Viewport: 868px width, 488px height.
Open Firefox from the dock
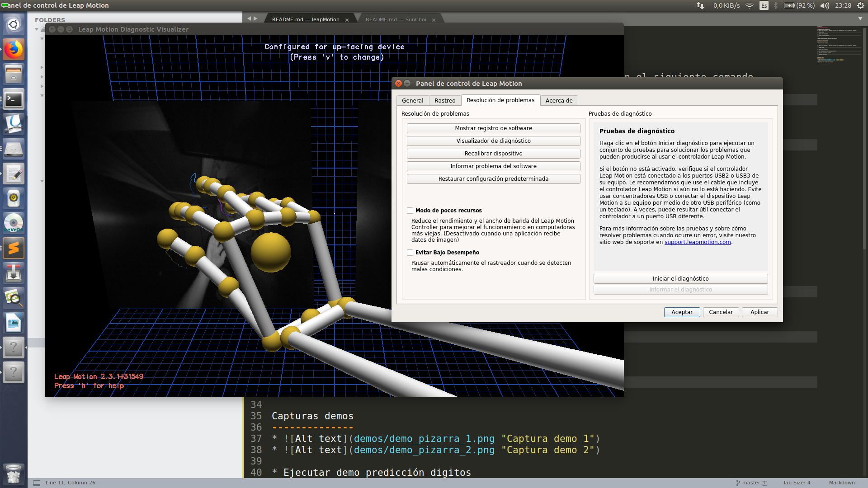14,49
